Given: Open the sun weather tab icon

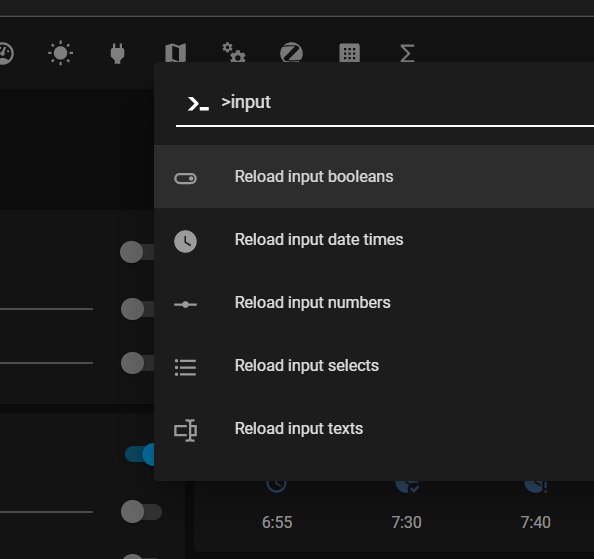Looking at the screenshot, I should 61,53.
